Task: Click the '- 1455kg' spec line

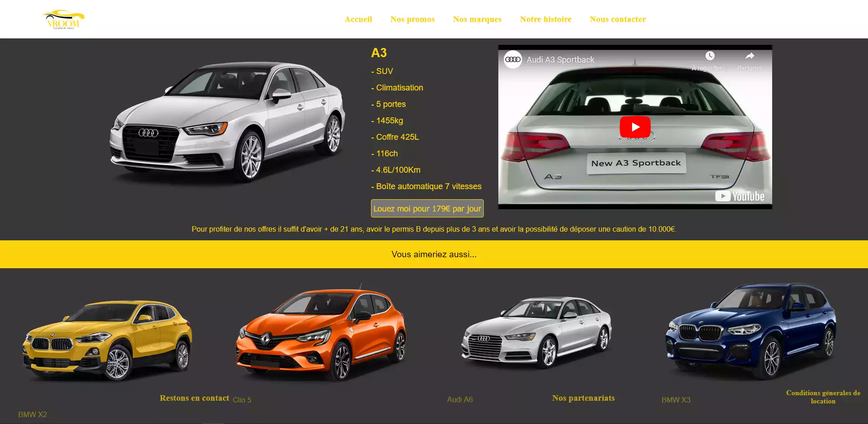Action: pyautogui.click(x=387, y=121)
